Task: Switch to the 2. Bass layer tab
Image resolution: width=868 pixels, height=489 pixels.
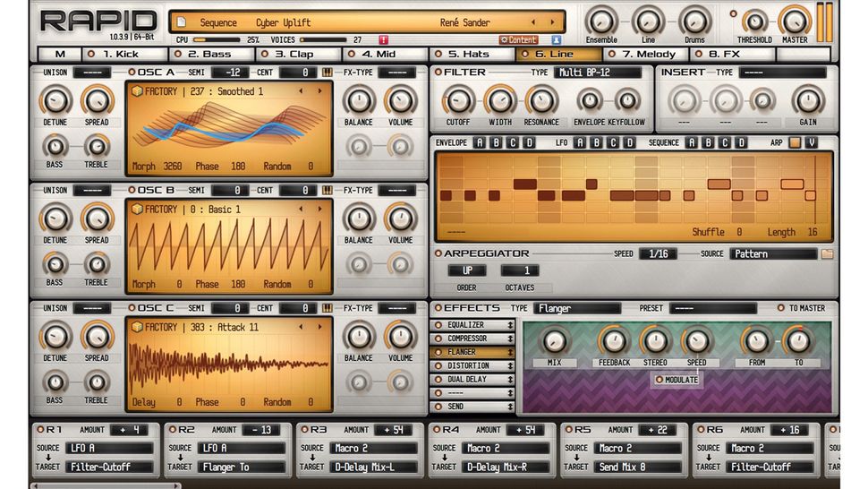Action: coord(211,55)
